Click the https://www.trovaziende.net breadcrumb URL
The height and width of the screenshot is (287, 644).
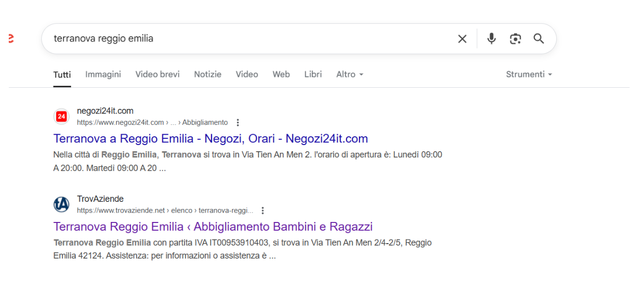pyautogui.click(x=165, y=211)
